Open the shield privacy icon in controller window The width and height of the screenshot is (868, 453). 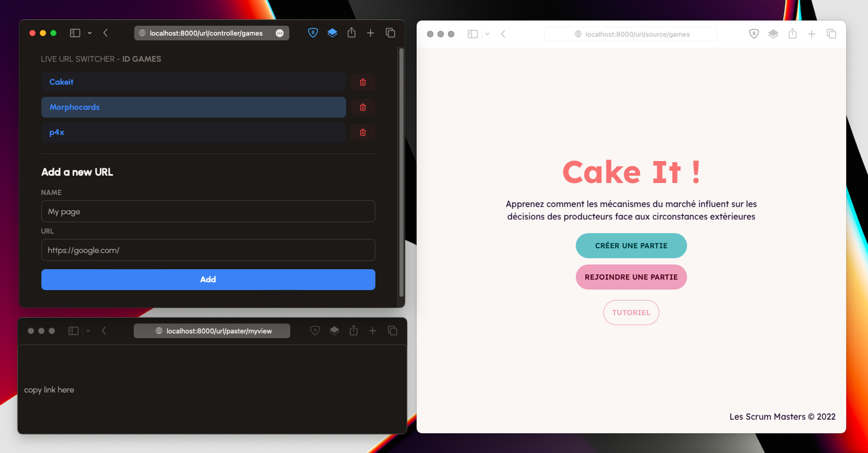tap(313, 33)
